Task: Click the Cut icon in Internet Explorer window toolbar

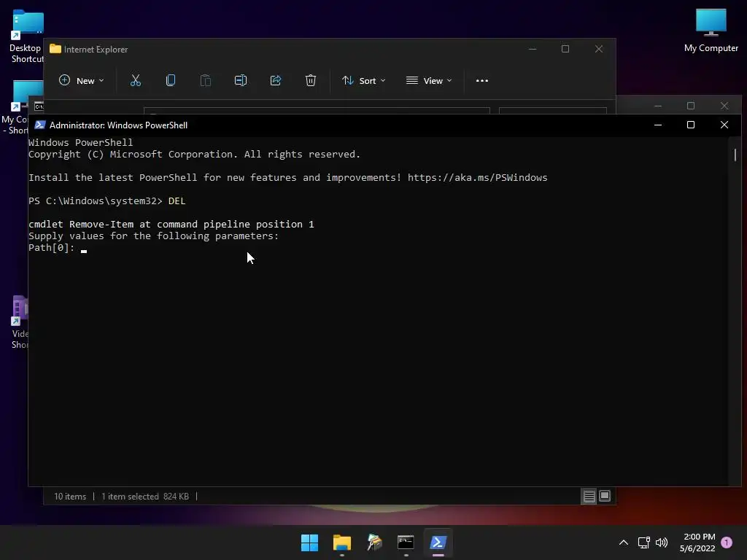Action: point(136,80)
